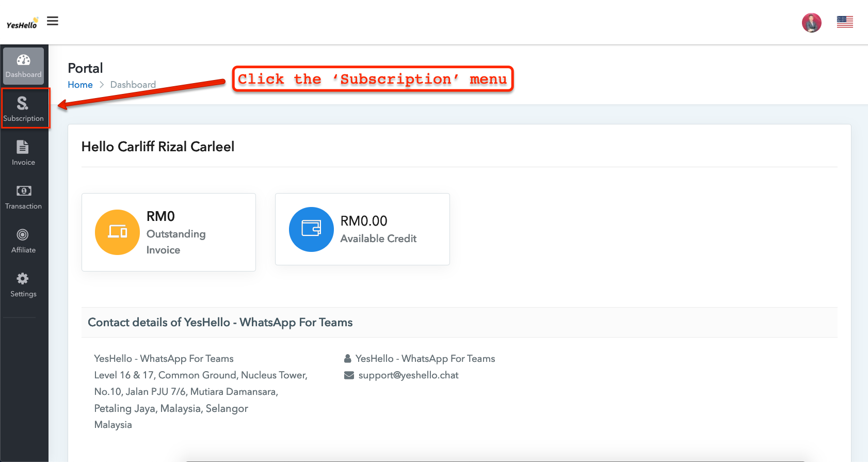The height and width of the screenshot is (462, 868).
Task: Open the Affiliate sidebar menu
Action: (24, 241)
